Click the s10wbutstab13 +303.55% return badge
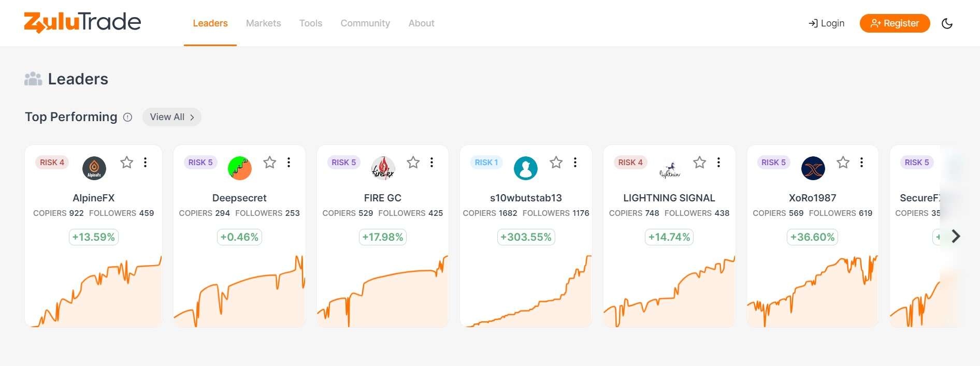The height and width of the screenshot is (366, 980). click(x=526, y=237)
